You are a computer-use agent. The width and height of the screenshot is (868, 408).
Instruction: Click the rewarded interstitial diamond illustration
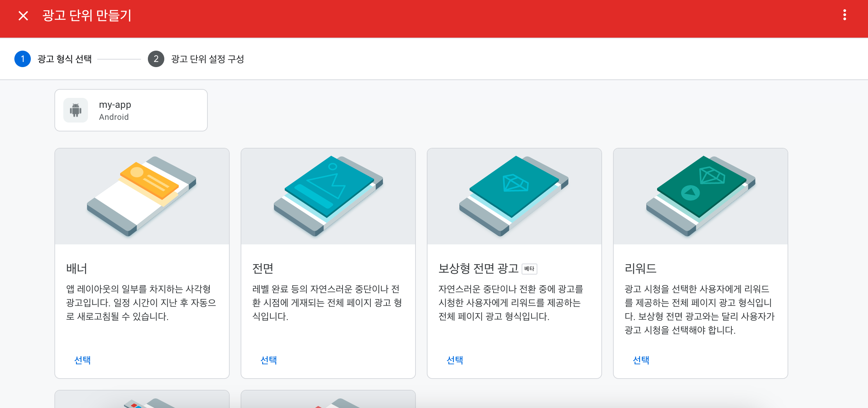pos(514,196)
